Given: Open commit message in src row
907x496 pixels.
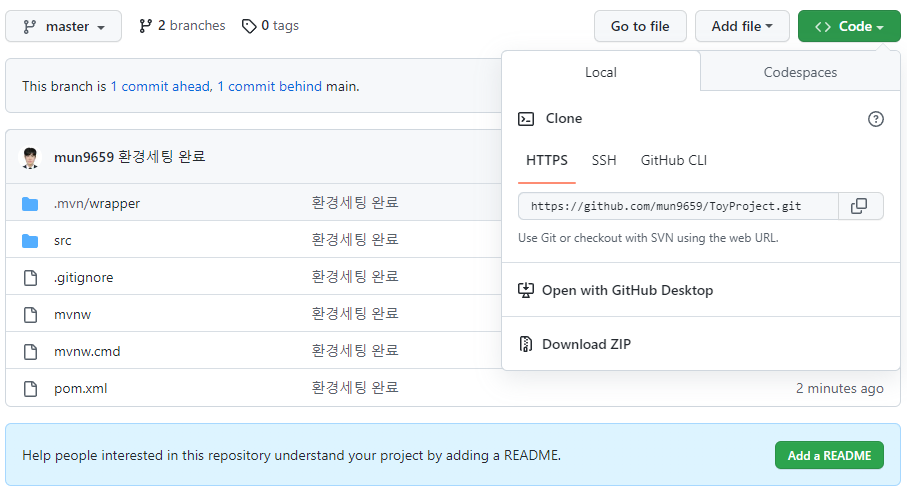Looking at the screenshot, I should tap(355, 240).
